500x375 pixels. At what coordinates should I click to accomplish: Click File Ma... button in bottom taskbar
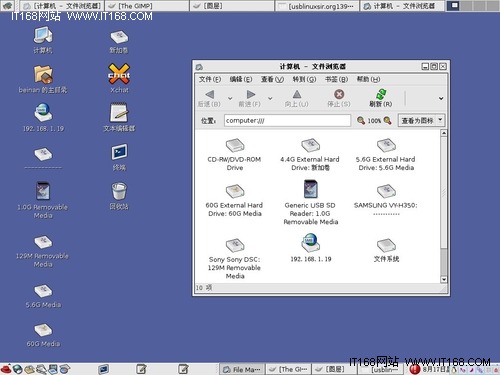(242, 369)
